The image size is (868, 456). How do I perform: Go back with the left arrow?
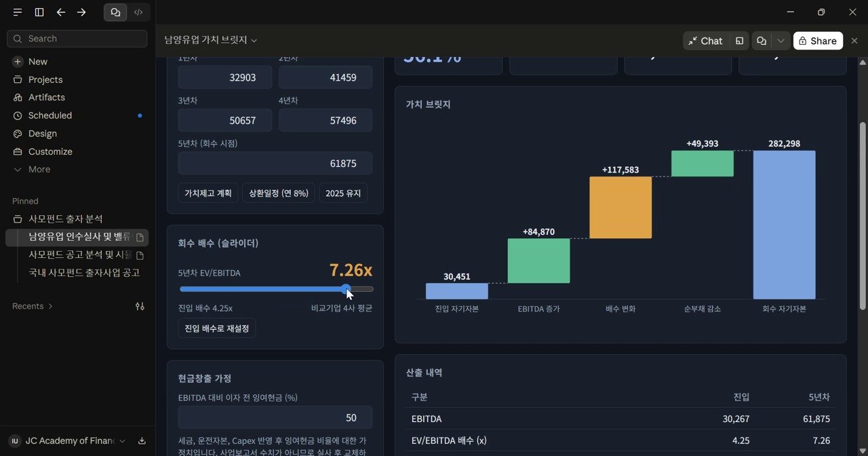[61, 12]
